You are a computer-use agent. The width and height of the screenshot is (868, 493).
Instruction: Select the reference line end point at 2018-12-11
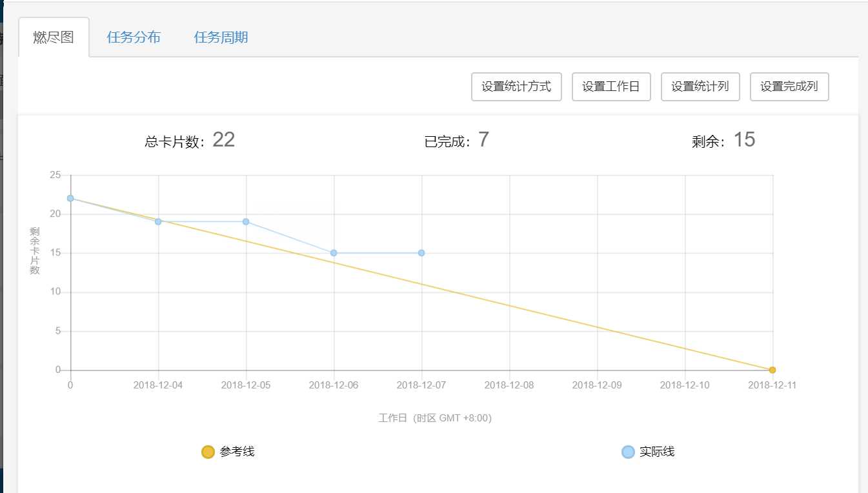click(x=772, y=370)
